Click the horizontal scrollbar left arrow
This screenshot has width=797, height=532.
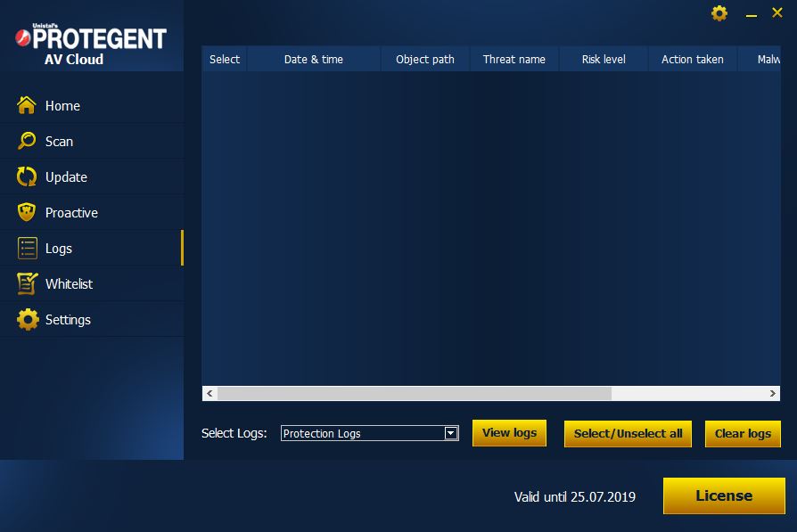tap(210, 393)
